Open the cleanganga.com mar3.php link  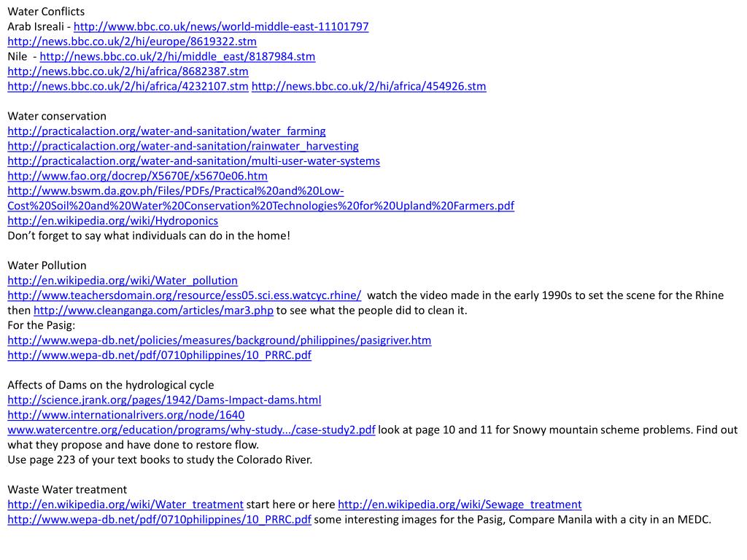pos(153,311)
